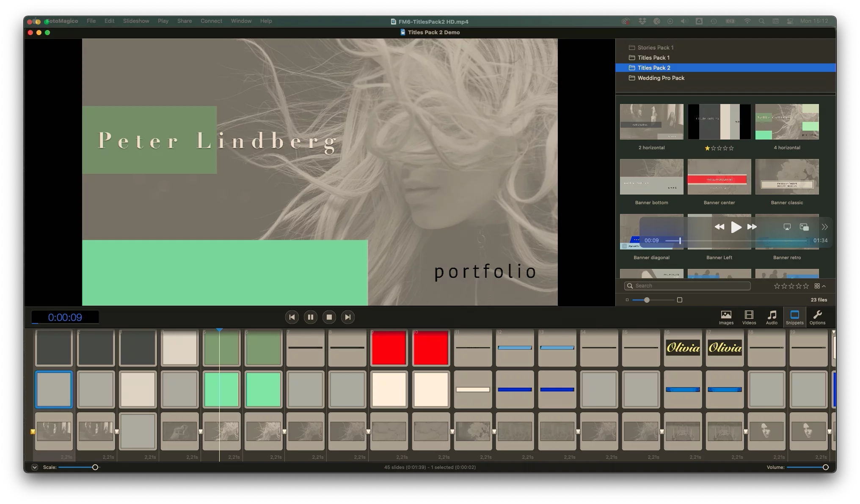The height and width of the screenshot is (504, 860).
Task: Click the 23 files count label
Action: (819, 300)
